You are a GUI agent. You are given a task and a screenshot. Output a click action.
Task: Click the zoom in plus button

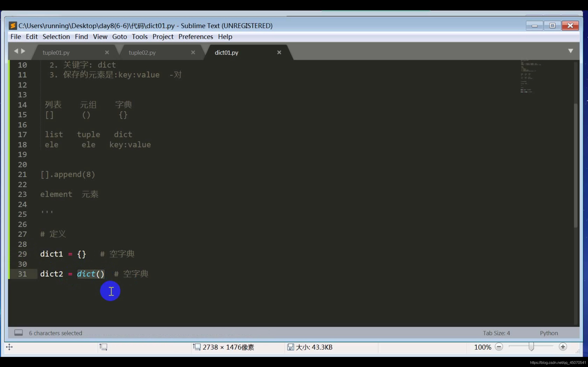(563, 347)
